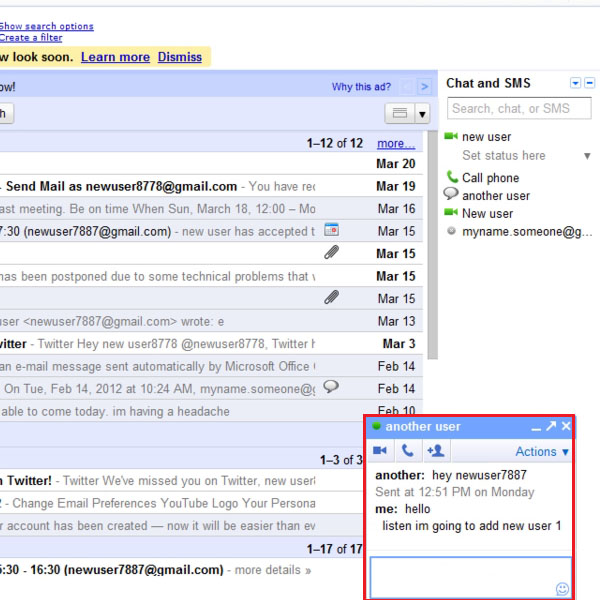
Task: Open Microsoft Office automatic e-mail message
Action: point(210,366)
